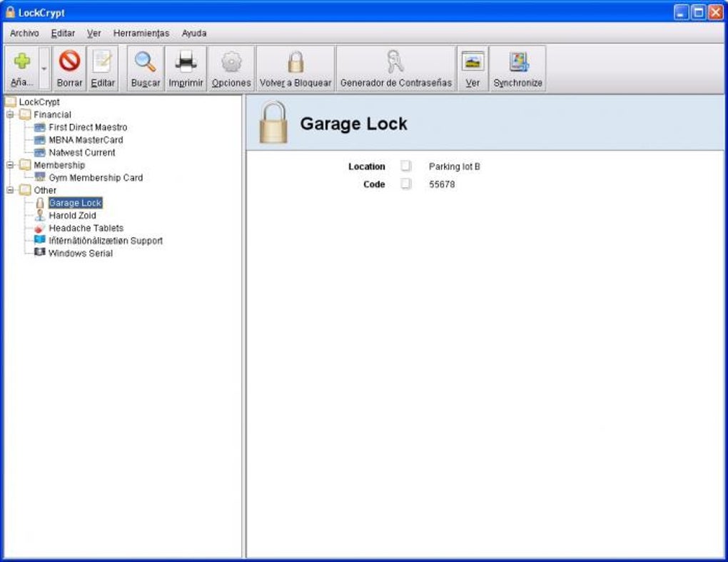Click Volver a Bloquear padlock icon
728x562 pixels.
(295, 62)
